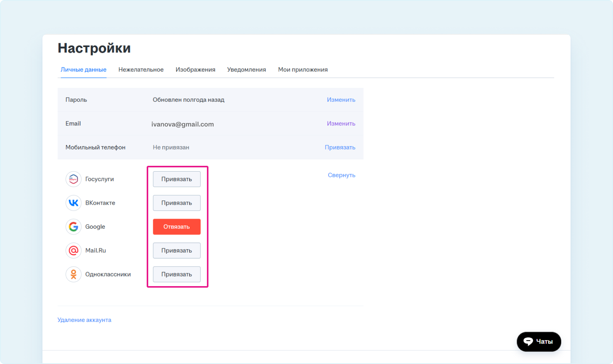Click Изменить in the Email row
613x364 pixels.
point(341,123)
